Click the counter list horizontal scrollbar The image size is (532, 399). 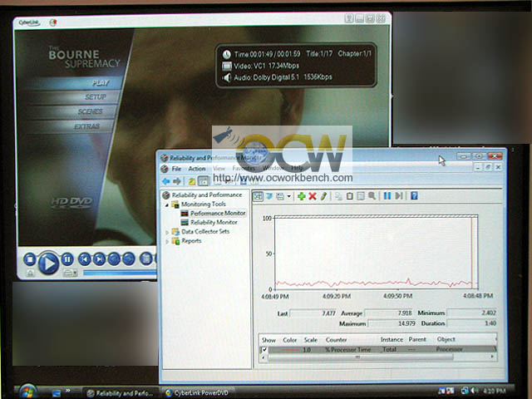click(x=360, y=357)
